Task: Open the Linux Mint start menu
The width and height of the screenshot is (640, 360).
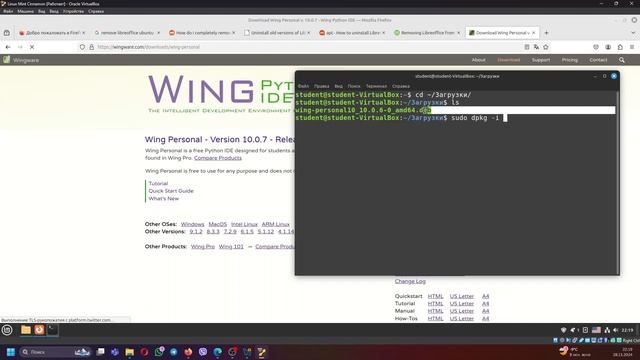Action: point(7,330)
